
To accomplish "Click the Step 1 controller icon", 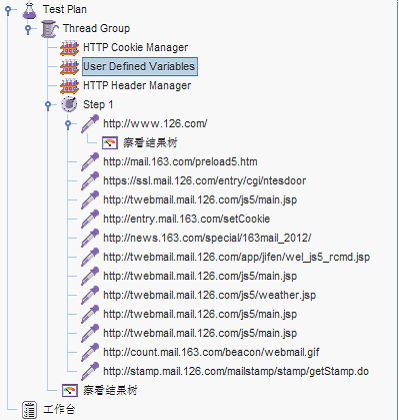I will (69, 105).
